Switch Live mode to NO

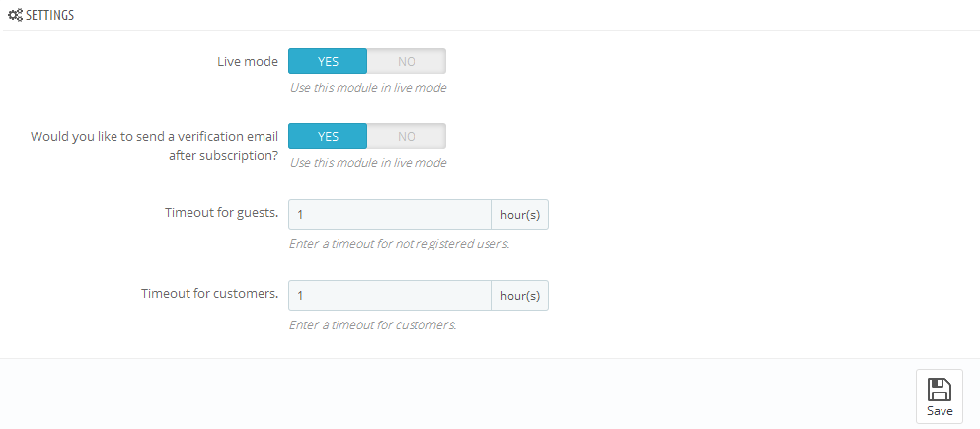407,61
